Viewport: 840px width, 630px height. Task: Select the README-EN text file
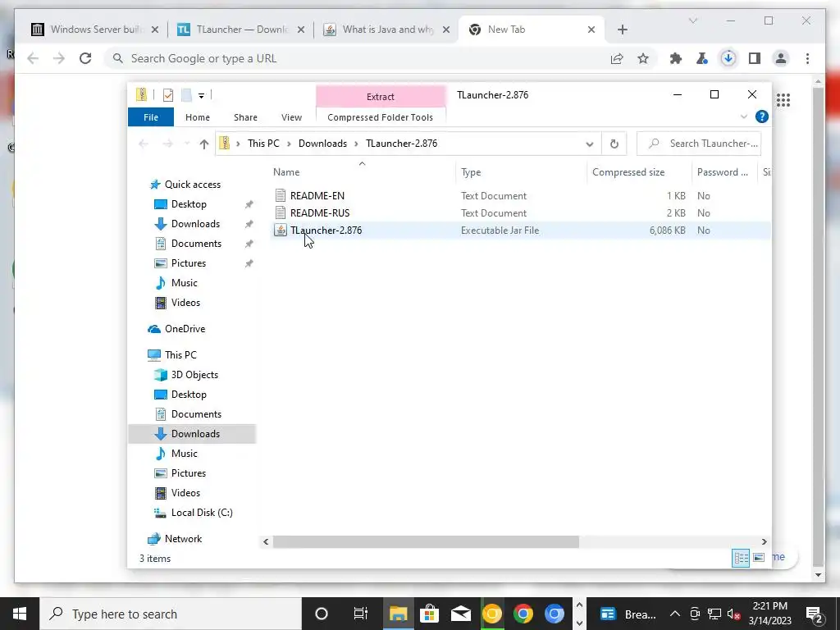click(x=317, y=196)
